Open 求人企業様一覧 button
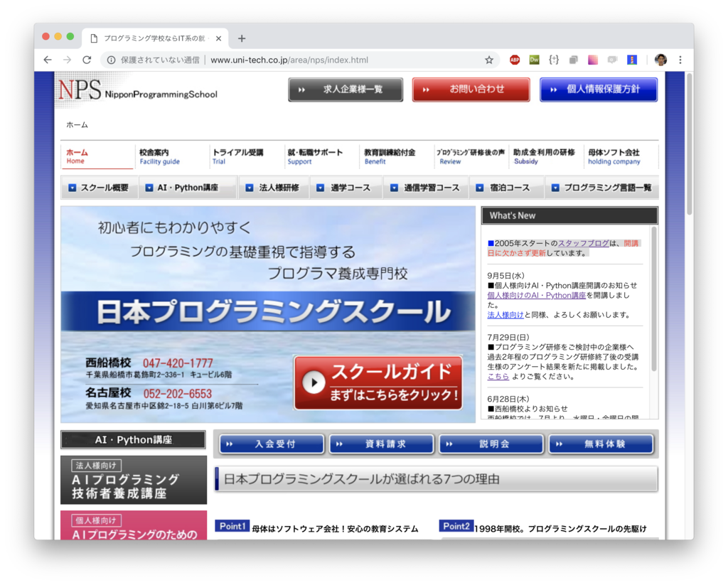This screenshot has height=585, width=728. click(x=346, y=90)
